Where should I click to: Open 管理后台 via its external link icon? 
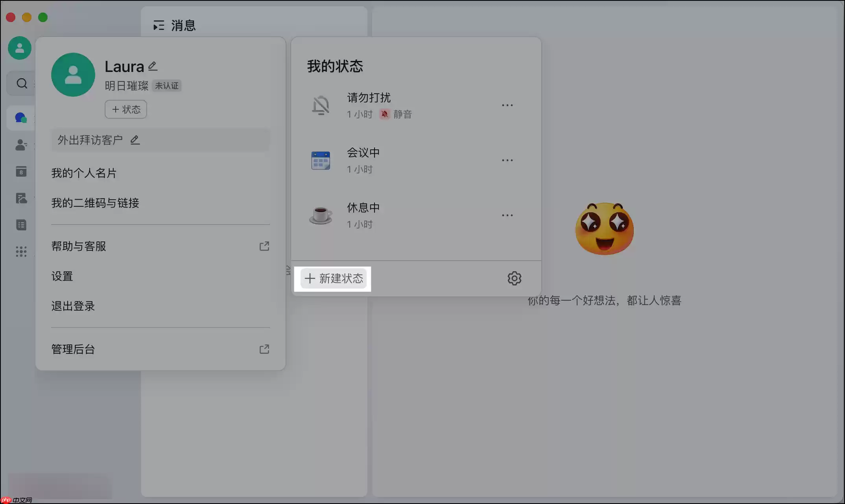[x=264, y=349]
